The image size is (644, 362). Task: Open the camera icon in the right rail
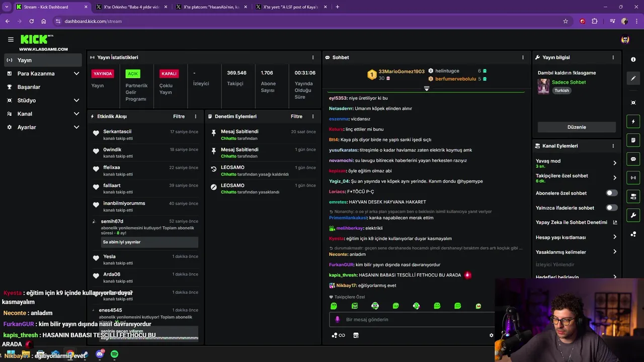pyautogui.click(x=633, y=196)
